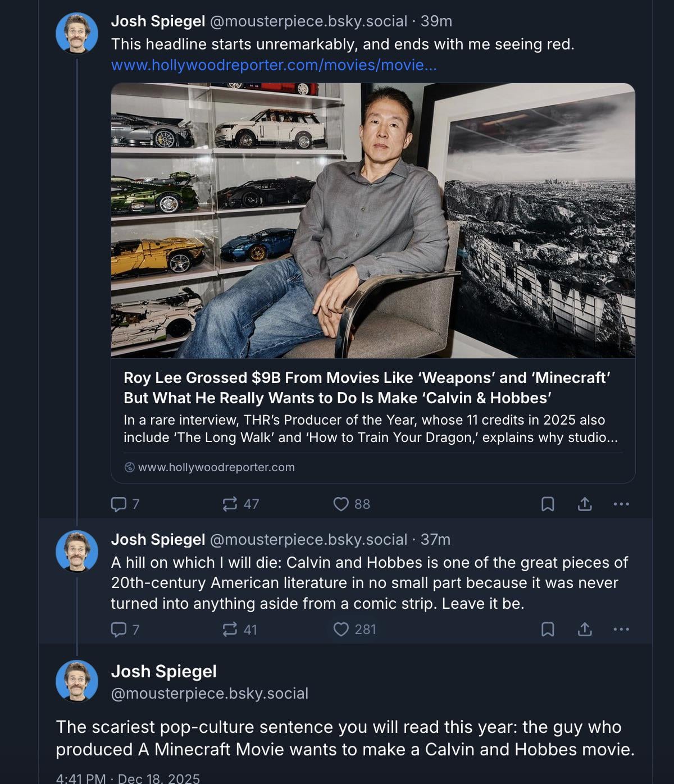Image resolution: width=674 pixels, height=784 pixels.
Task: Bookmark the 'Leave it be' post
Action: click(547, 629)
